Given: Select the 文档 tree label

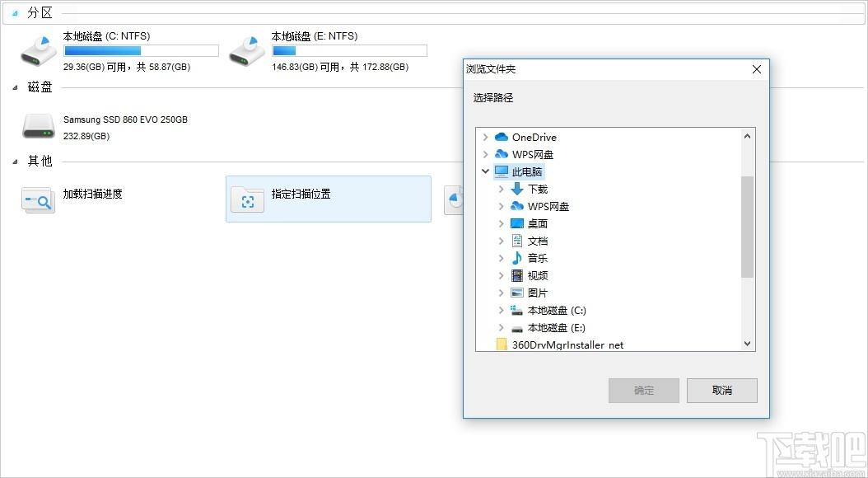Looking at the screenshot, I should (x=538, y=241).
